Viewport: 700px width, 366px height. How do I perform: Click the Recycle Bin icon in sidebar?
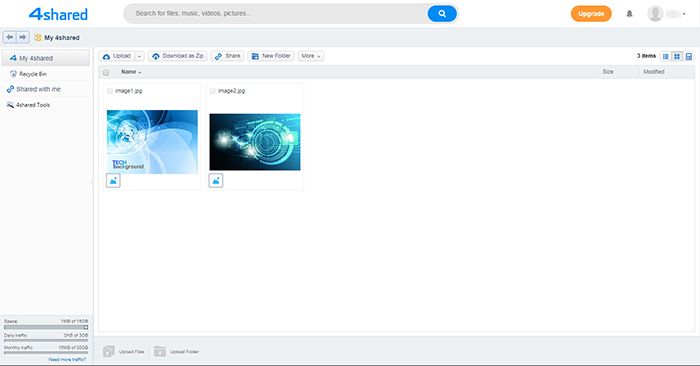13,74
